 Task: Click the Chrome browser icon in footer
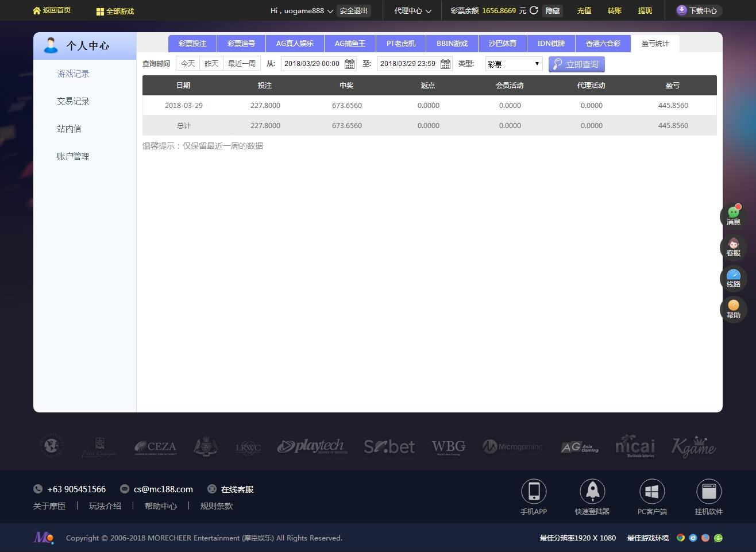[x=681, y=538]
